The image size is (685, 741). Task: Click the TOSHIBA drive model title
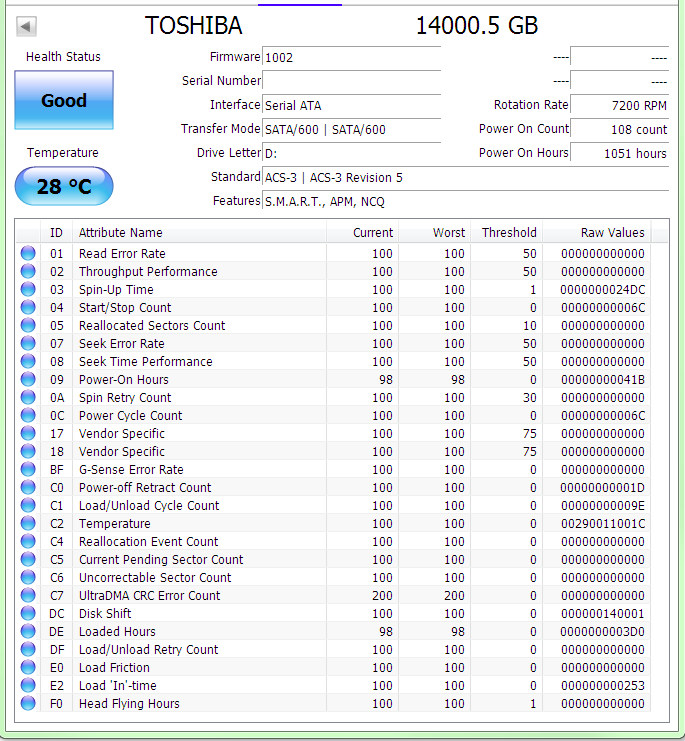click(194, 26)
